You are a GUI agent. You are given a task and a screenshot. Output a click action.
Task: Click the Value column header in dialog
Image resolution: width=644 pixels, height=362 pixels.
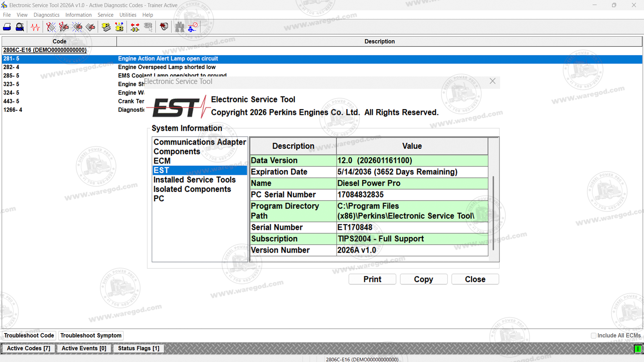click(412, 146)
